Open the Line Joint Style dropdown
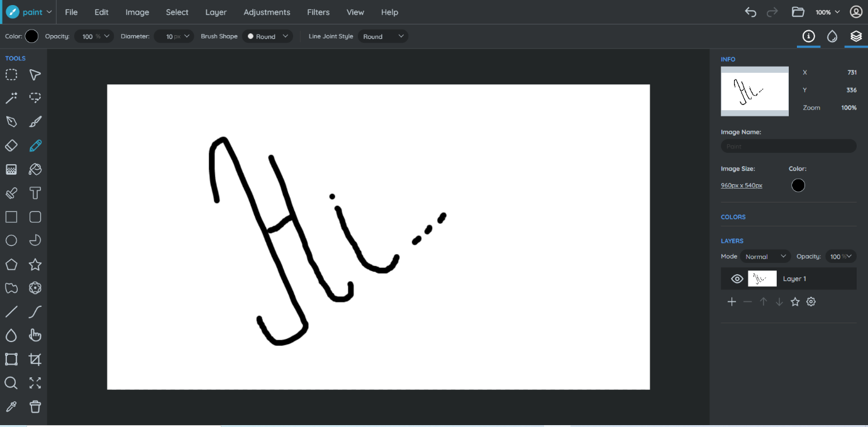Image resolution: width=868 pixels, height=427 pixels. (382, 36)
